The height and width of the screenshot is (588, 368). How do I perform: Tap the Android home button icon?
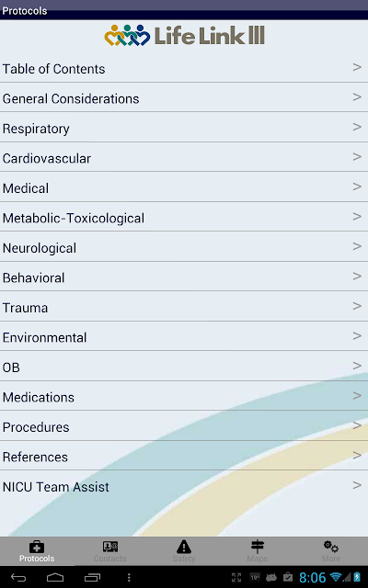pyautogui.click(x=55, y=578)
